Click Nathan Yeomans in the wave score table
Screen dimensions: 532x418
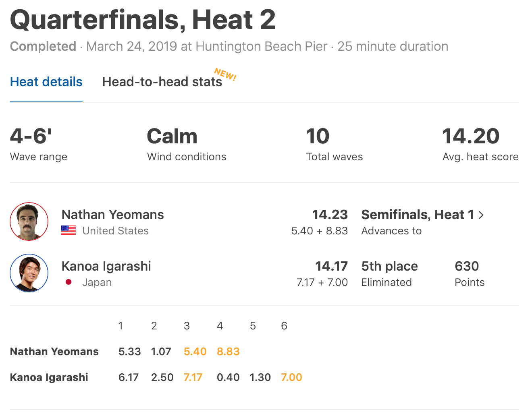[x=54, y=352]
